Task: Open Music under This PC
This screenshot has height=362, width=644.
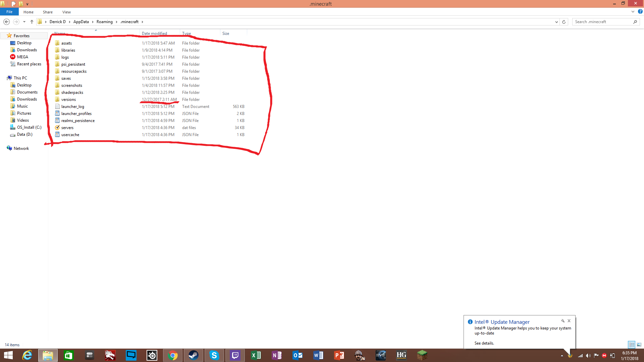Action: click(x=22, y=106)
